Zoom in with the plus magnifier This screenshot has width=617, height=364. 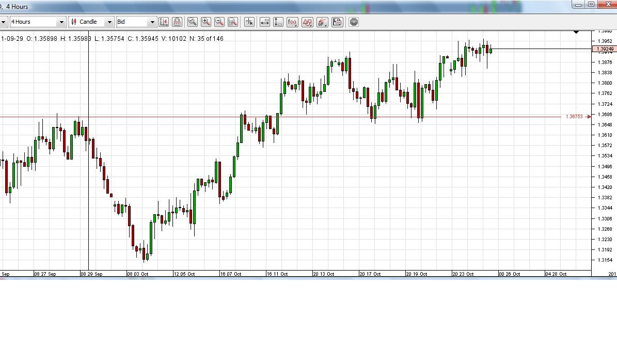206,22
